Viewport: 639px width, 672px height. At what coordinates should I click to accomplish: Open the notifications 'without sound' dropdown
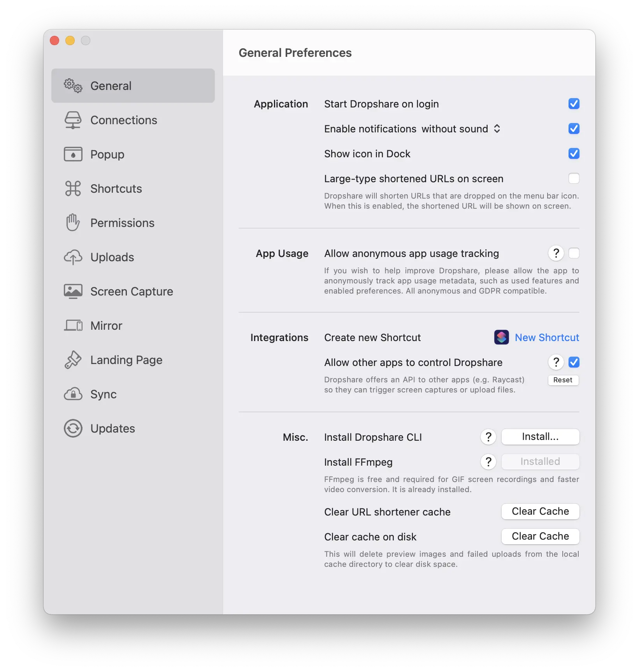tap(461, 129)
